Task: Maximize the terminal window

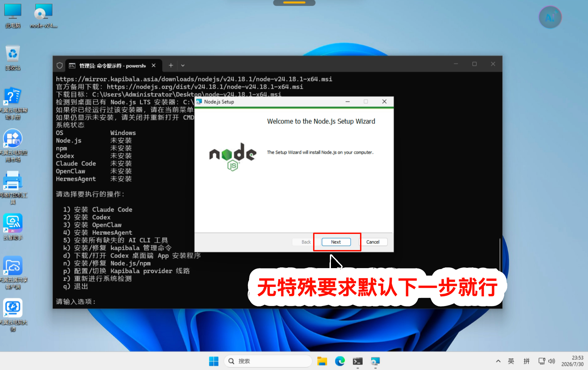Action: [x=474, y=64]
